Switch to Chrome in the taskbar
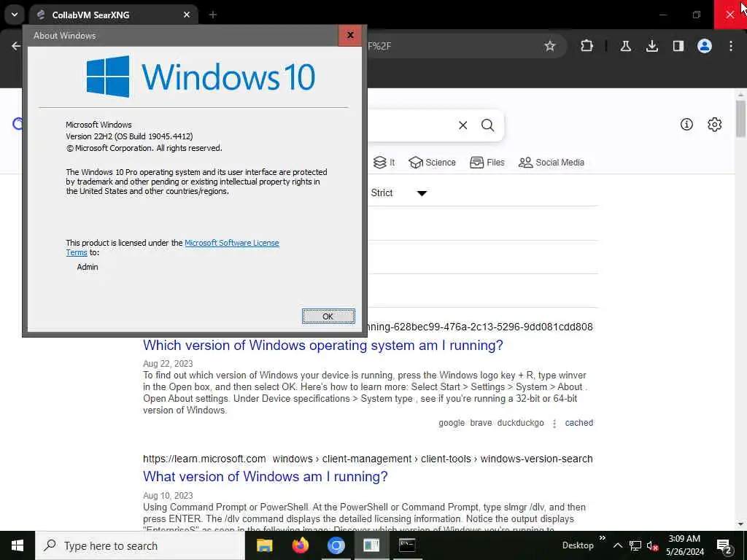The height and width of the screenshot is (560, 747). tap(336, 545)
